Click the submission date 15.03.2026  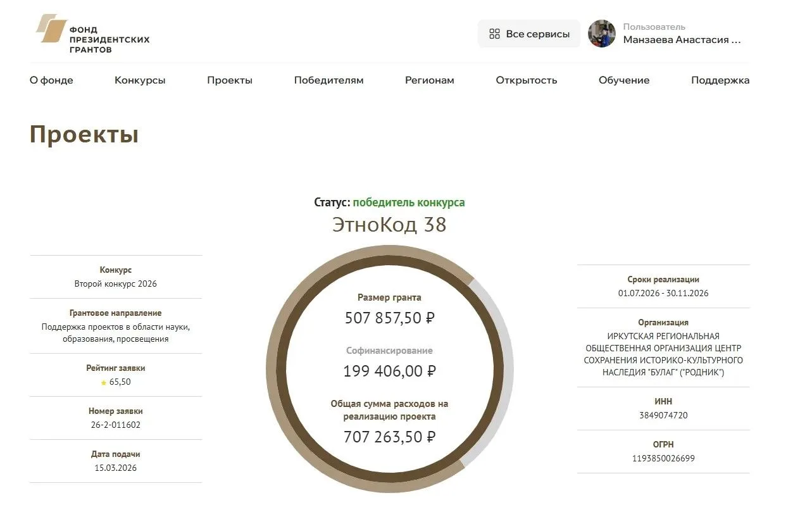coord(116,468)
